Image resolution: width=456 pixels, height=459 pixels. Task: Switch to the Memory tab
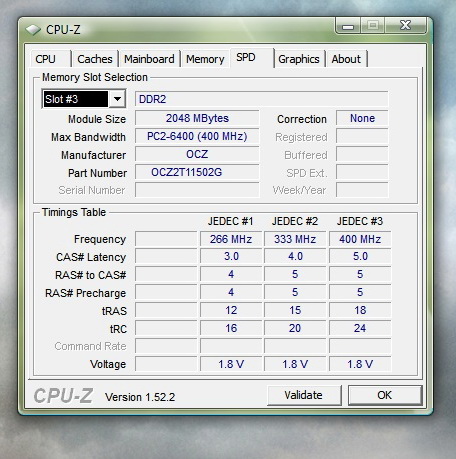pos(205,59)
